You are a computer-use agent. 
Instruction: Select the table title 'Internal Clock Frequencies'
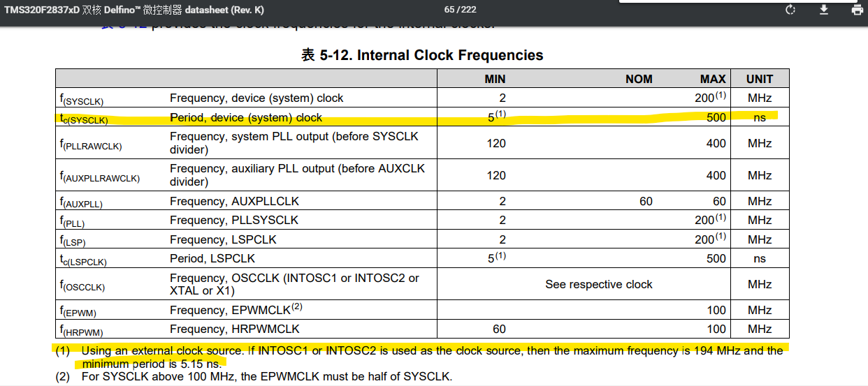click(x=450, y=55)
